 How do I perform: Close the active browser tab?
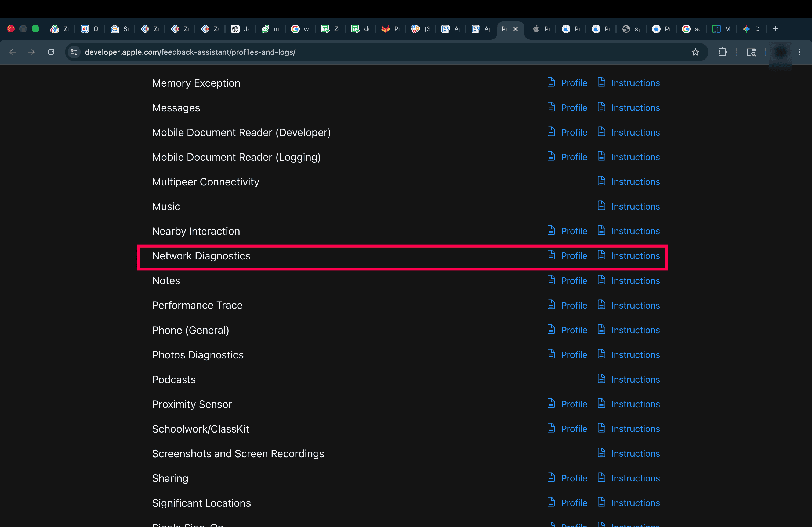(x=516, y=29)
